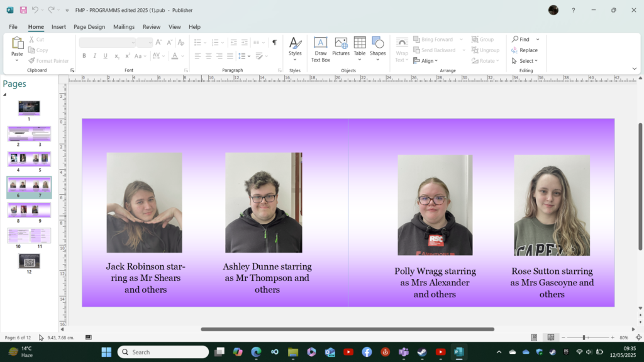
Task: Adjust the zoom slider handle
Action: [x=584, y=337]
